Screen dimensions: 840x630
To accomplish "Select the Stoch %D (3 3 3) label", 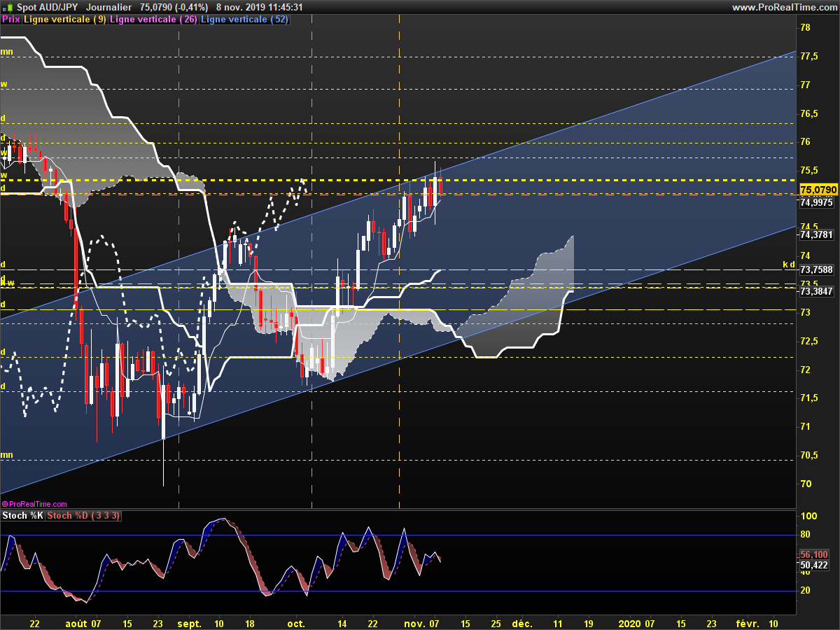I will 83,516.
